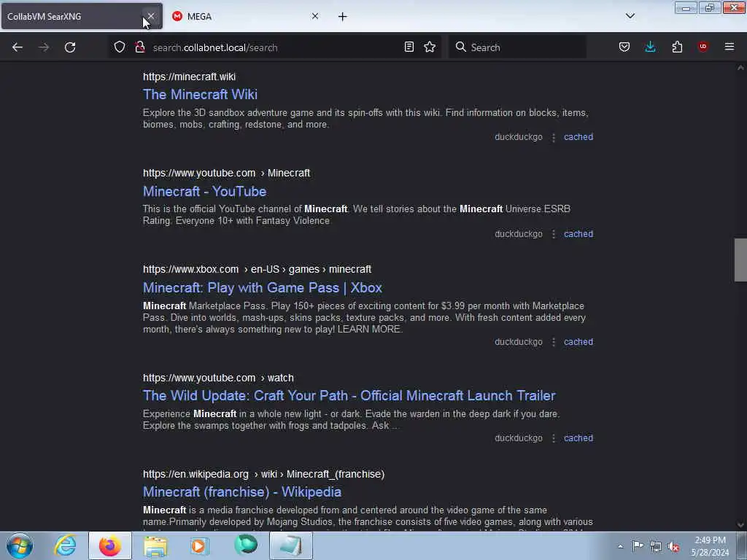This screenshot has width=747, height=560.
Task: Click the green round taskbar application icon
Action: [x=246, y=545]
